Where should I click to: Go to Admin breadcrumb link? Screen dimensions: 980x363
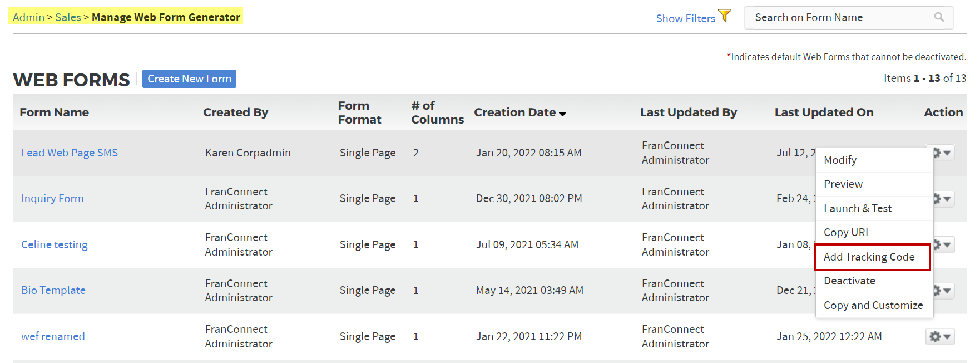(x=28, y=17)
